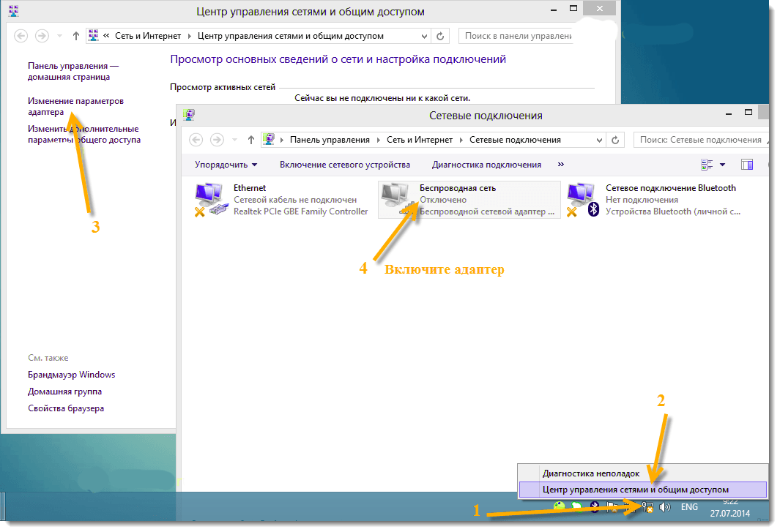Click Включение сетевого устройства toolbar button
Image resolution: width=780 pixels, height=532 pixels.
tap(344, 165)
